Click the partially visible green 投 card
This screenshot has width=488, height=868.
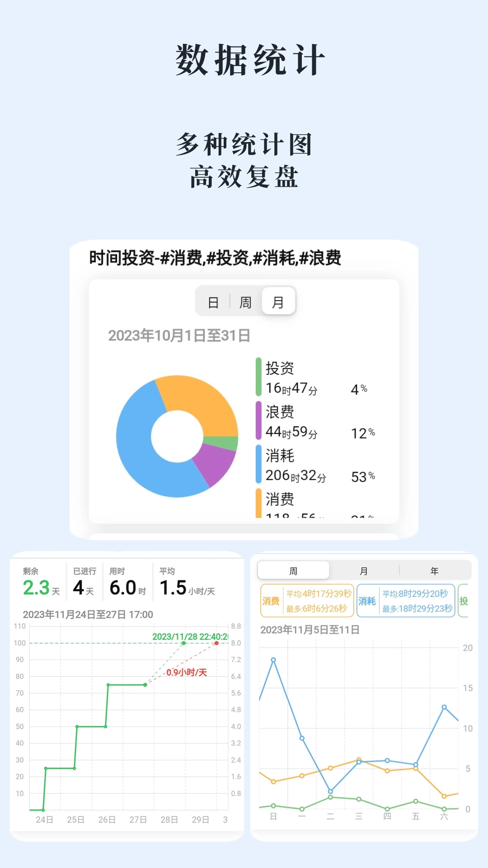464,601
